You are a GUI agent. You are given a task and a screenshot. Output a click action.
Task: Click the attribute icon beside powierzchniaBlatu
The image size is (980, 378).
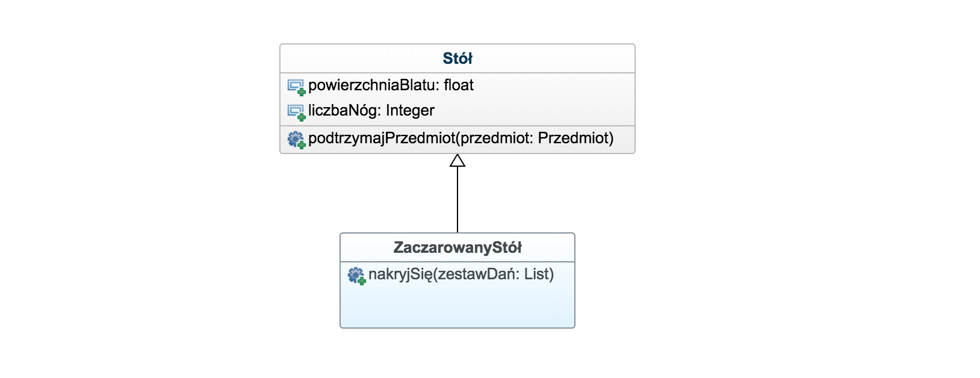click(x=296, y=87)
